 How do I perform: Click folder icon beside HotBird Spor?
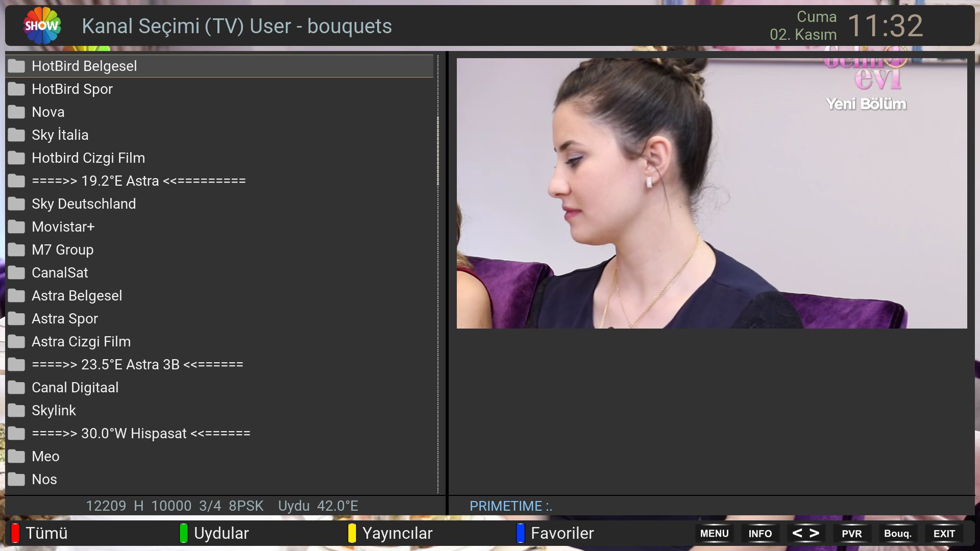[x=16, y=89]
